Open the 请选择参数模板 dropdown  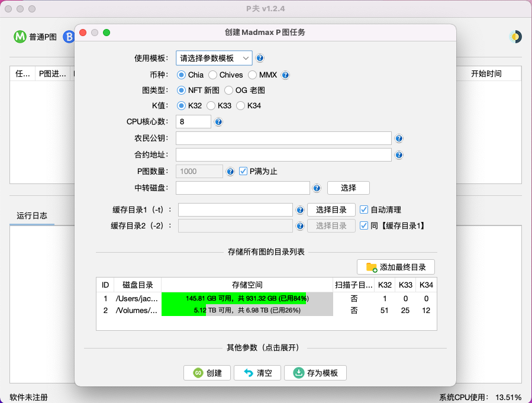coord(214,58)
